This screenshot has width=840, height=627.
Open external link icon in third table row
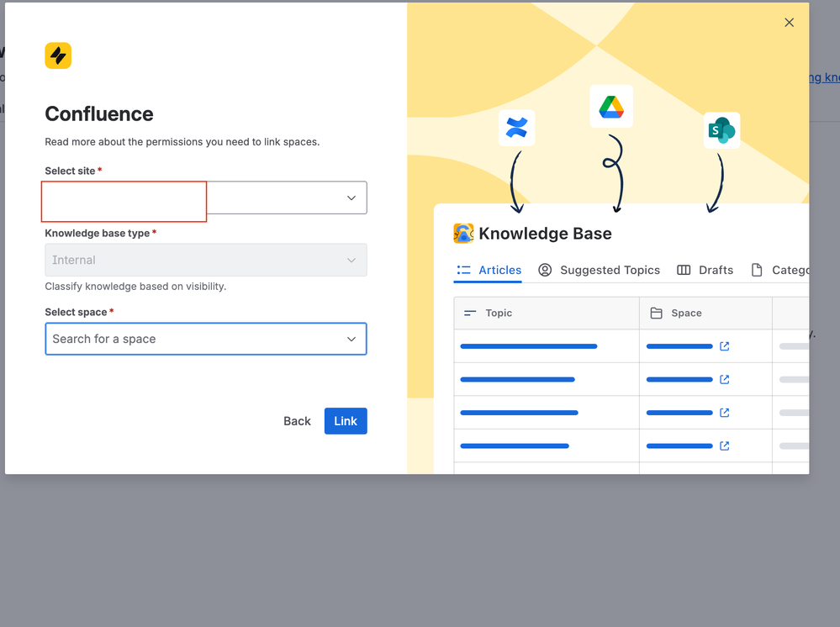(724, 413)
